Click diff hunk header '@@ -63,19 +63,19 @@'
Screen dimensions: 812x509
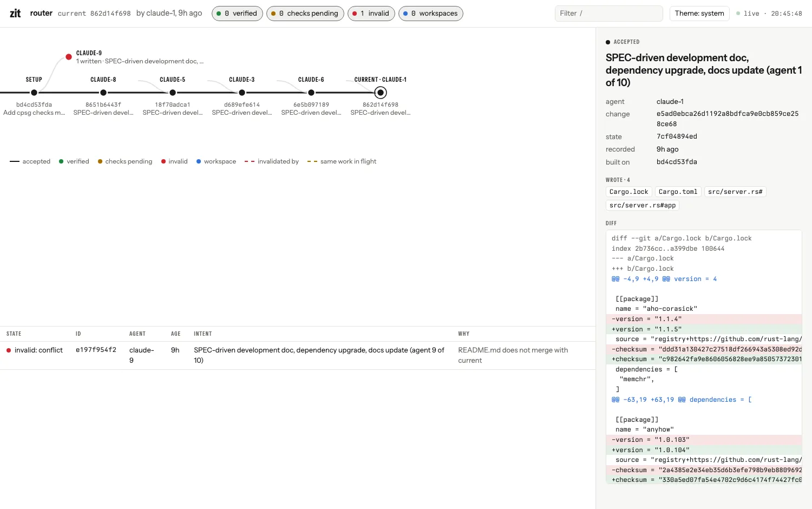tap(649, 400)
